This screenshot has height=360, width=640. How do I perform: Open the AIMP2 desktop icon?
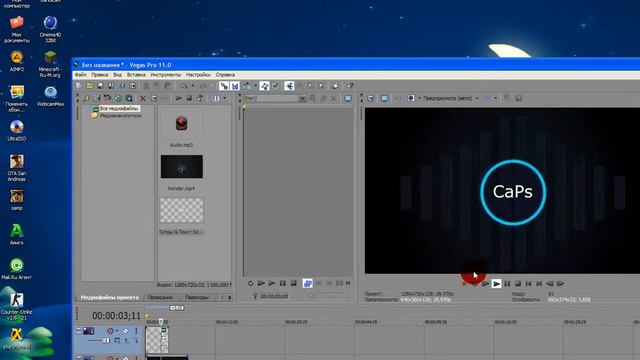click(17, 61)
